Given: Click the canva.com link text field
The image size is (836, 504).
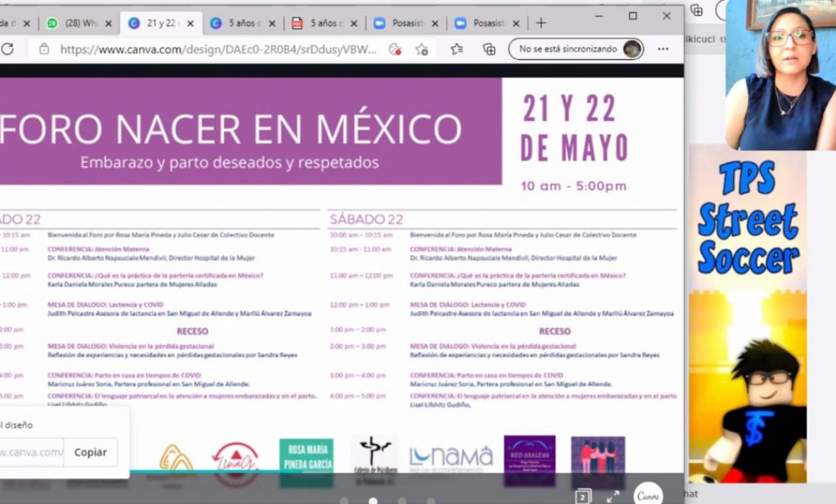Looking at the screenshot, I should tap(32, 452).
